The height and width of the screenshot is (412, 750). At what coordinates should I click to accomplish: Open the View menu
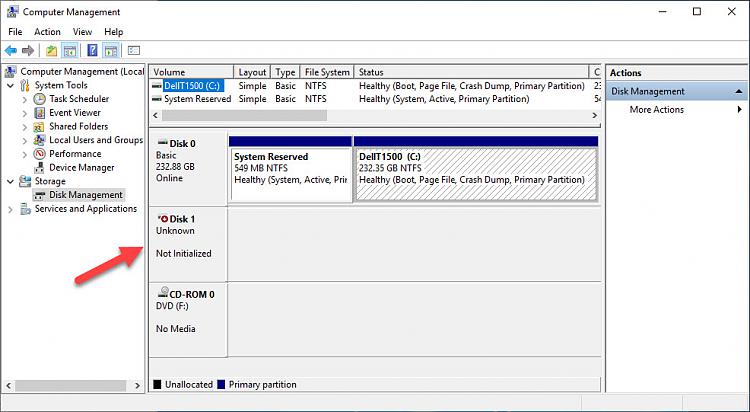coord(82,32)
